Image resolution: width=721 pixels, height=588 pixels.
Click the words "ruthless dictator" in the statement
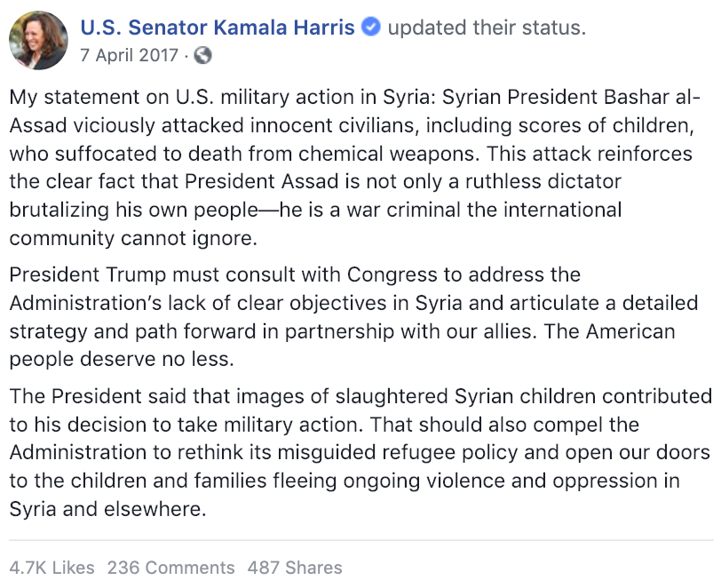[x=544, y=182]
